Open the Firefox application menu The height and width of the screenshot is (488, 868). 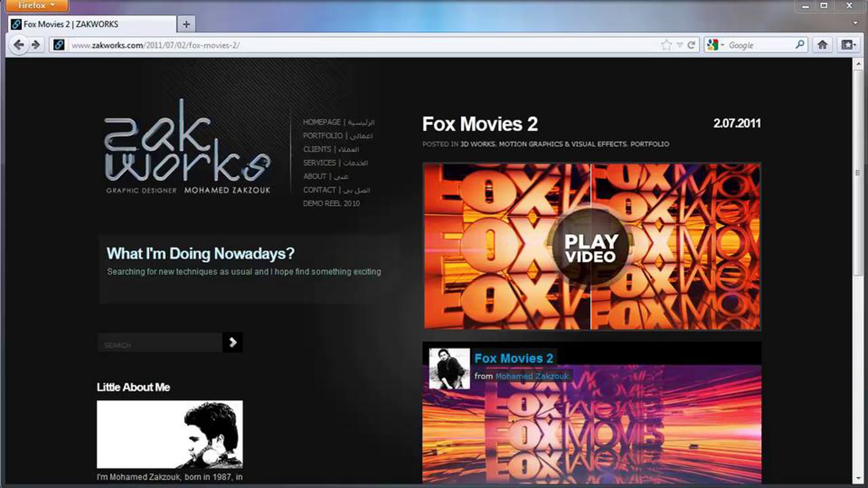[x=37, y=5]
